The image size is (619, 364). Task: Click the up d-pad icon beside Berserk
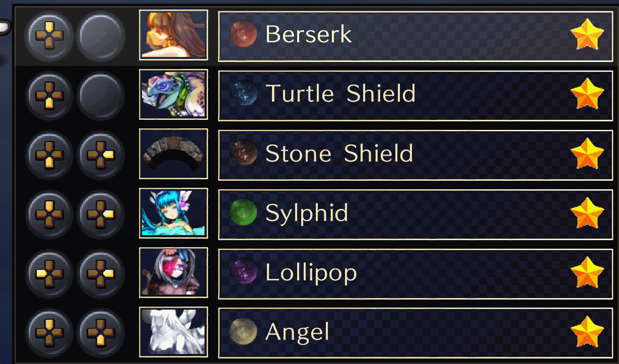(49, 35)
